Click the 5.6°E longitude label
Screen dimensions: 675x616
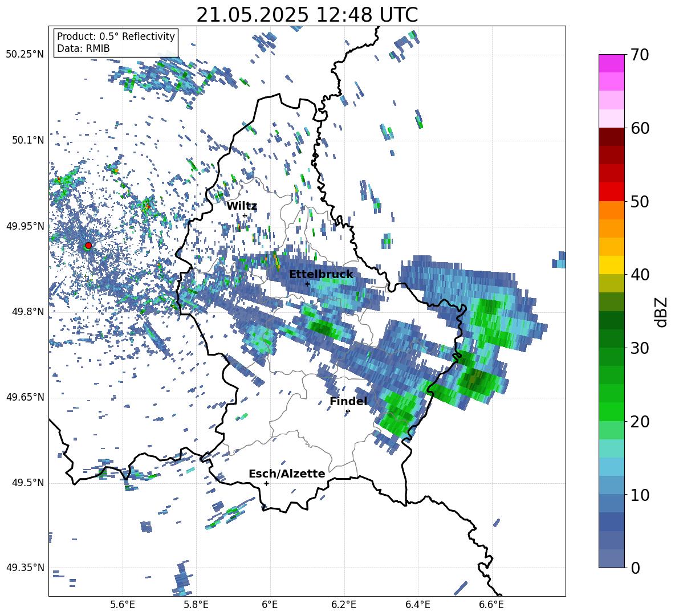123,605
